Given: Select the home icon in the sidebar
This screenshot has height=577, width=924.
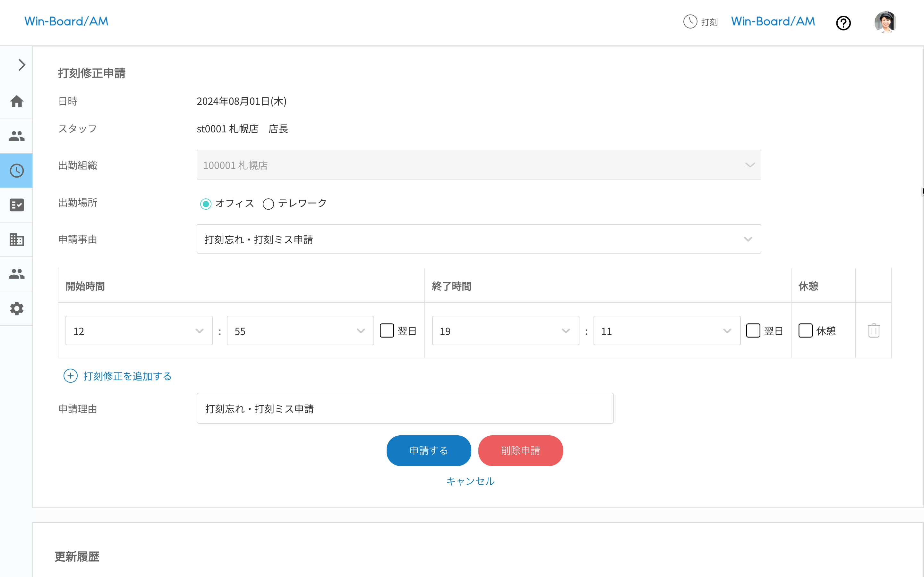Looking at the screenshot, I should click(17, 101).
